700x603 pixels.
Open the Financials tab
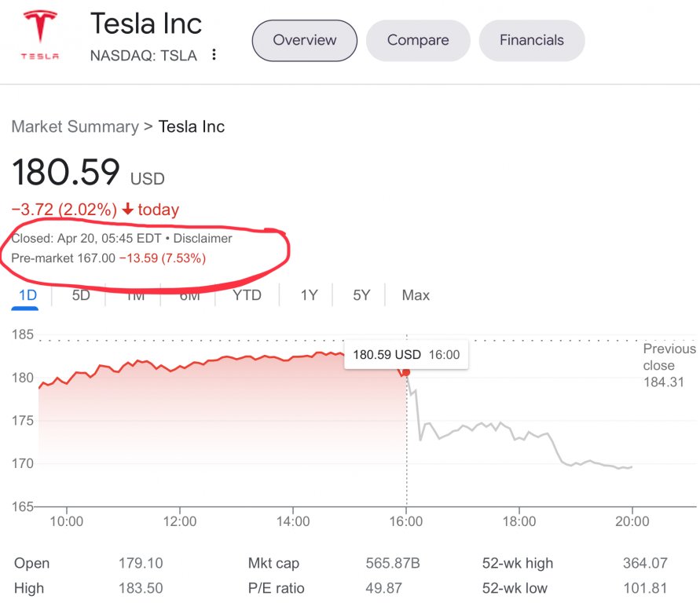532,40
